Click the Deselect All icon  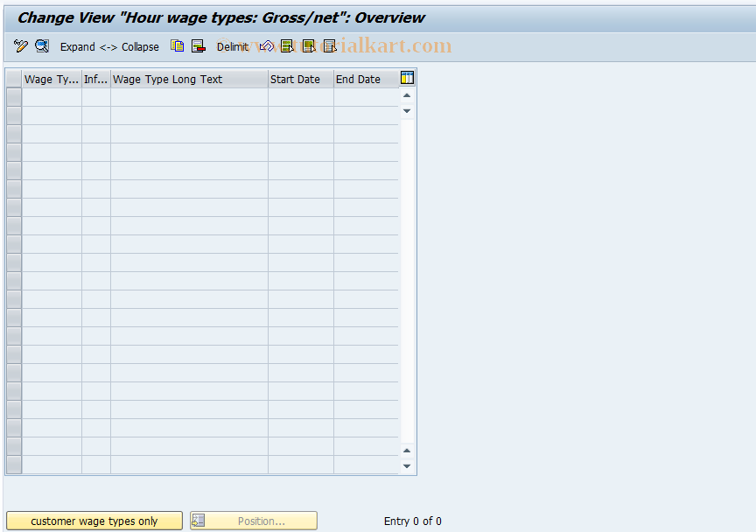(330, 46)
